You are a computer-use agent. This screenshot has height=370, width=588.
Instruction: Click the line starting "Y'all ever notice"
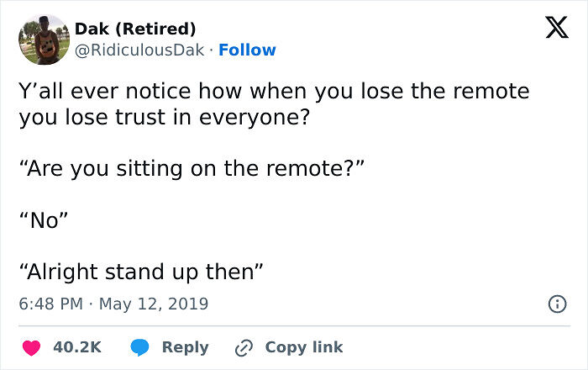(274, 90)
